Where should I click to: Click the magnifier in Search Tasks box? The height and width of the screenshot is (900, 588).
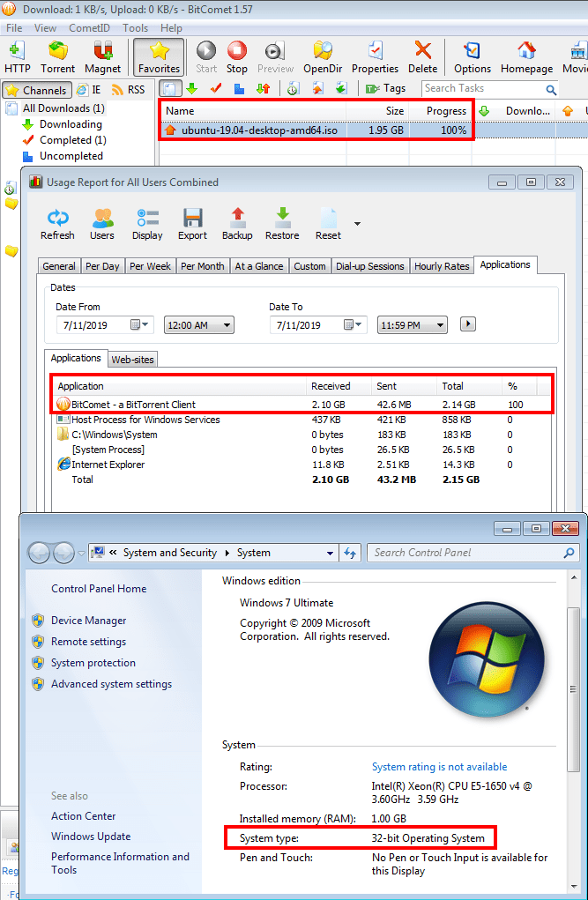point(551,90)
